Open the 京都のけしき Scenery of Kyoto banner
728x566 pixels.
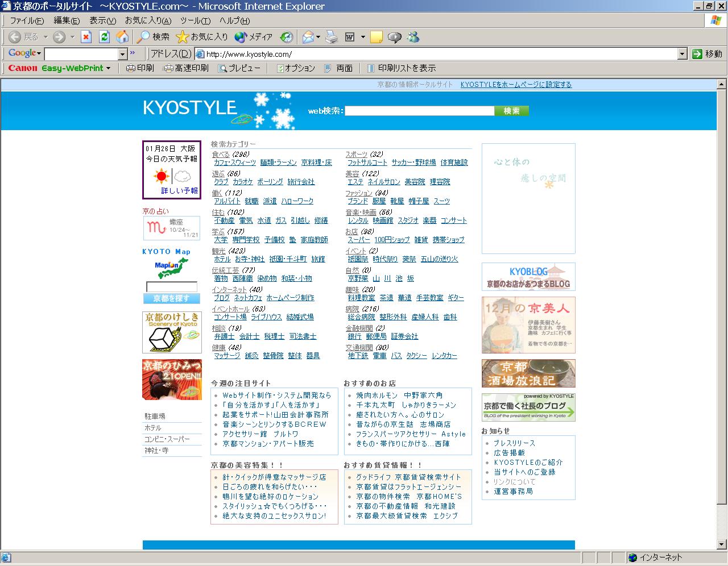click(172, 332)
